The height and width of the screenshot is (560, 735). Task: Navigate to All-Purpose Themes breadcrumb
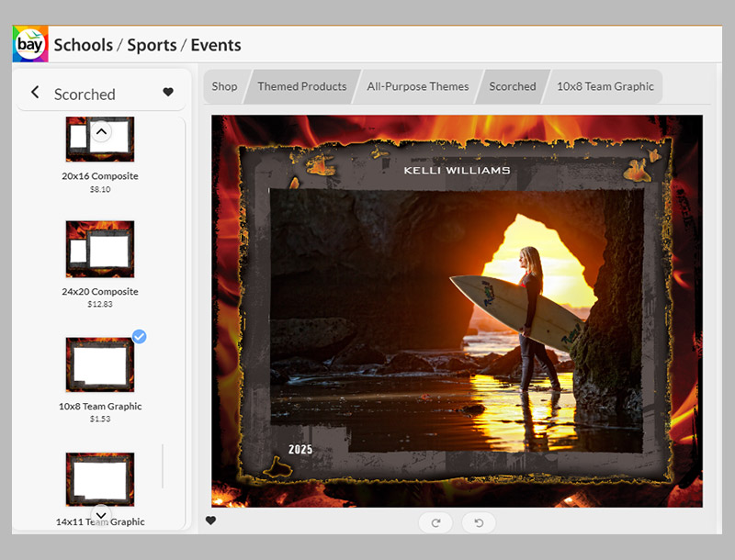point(417,86)
